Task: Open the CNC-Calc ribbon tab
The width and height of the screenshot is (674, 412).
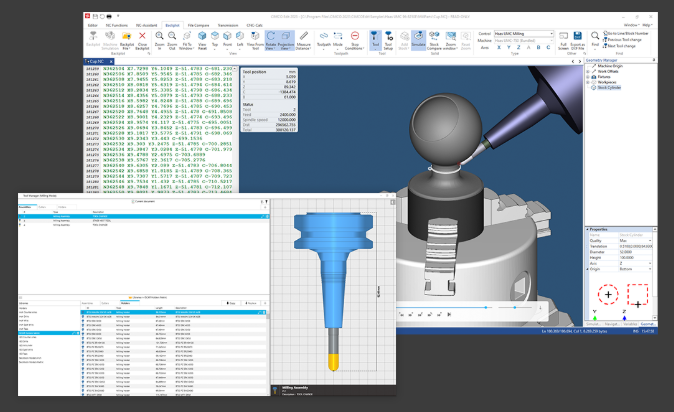Action: point(254,25)
